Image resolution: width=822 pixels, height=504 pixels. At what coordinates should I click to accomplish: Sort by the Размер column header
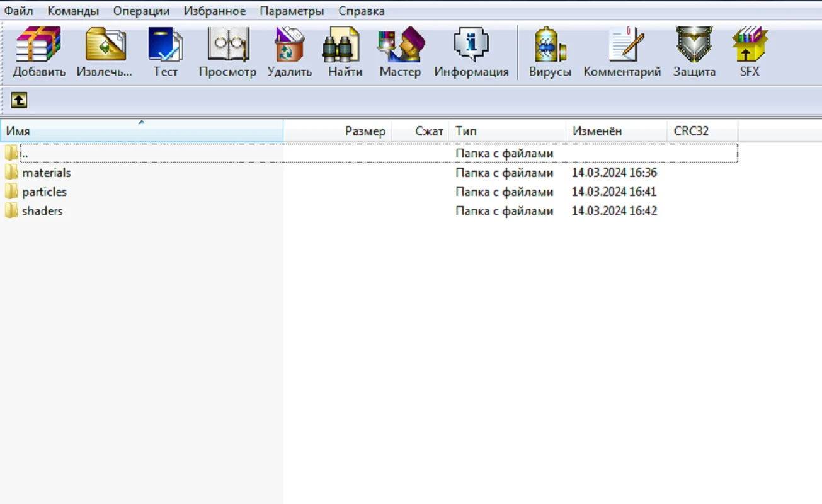(338, 131)
